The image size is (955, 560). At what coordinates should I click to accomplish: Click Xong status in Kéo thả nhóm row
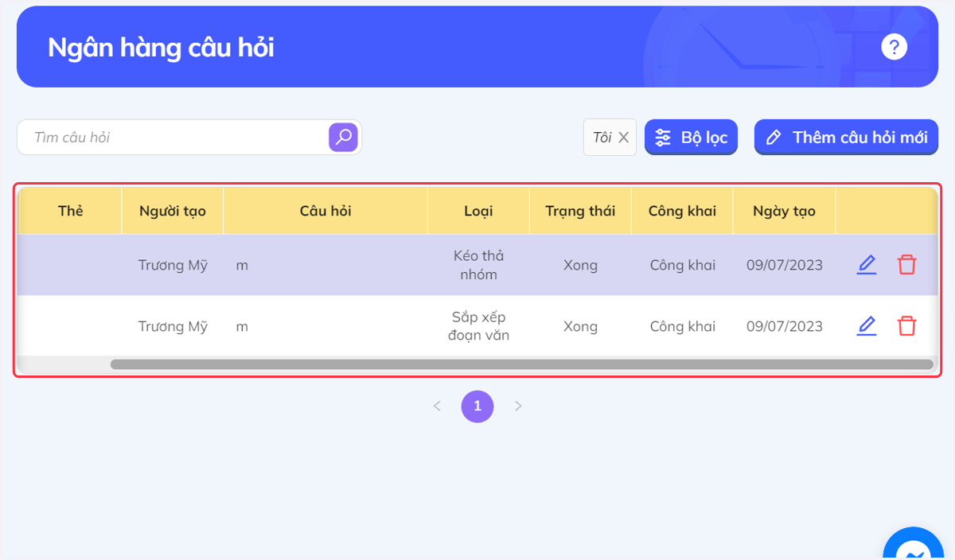[580, 265]
